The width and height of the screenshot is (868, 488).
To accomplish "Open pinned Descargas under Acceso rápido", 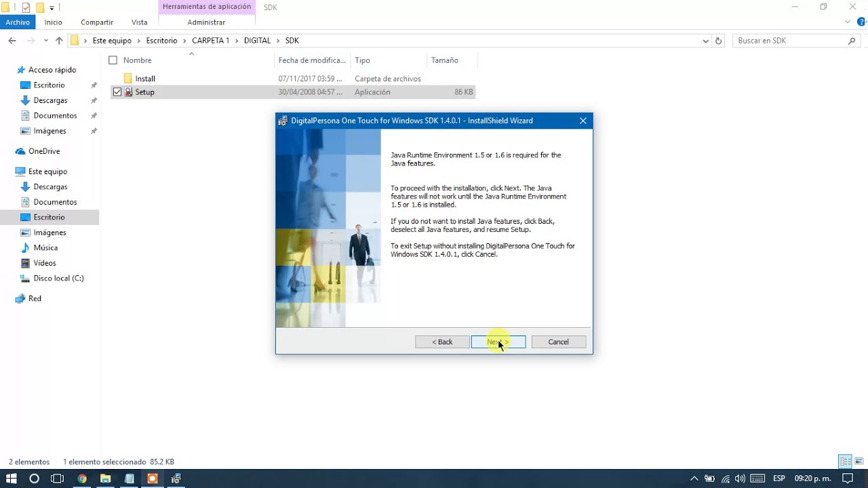I will point(50,100).
